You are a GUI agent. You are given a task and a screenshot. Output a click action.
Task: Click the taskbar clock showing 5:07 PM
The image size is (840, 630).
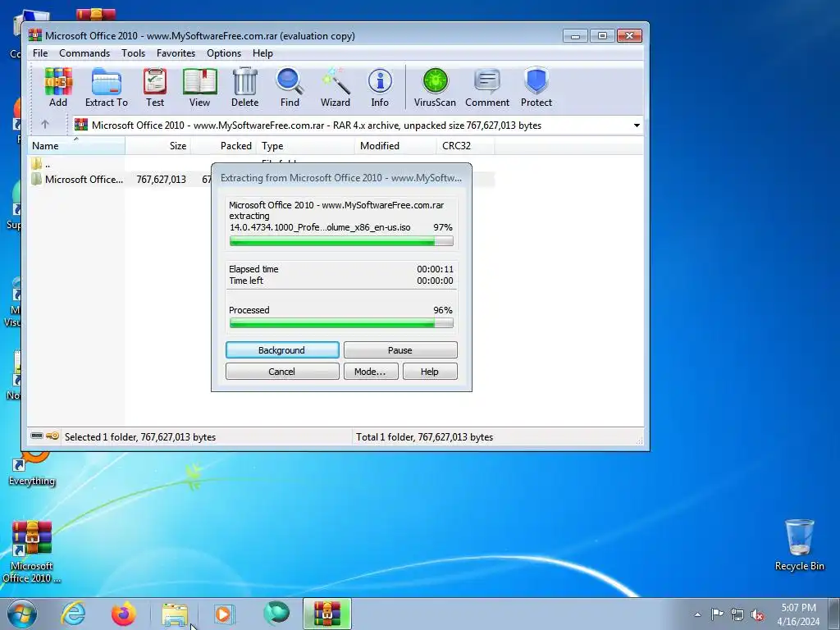[x=798, y=614]
